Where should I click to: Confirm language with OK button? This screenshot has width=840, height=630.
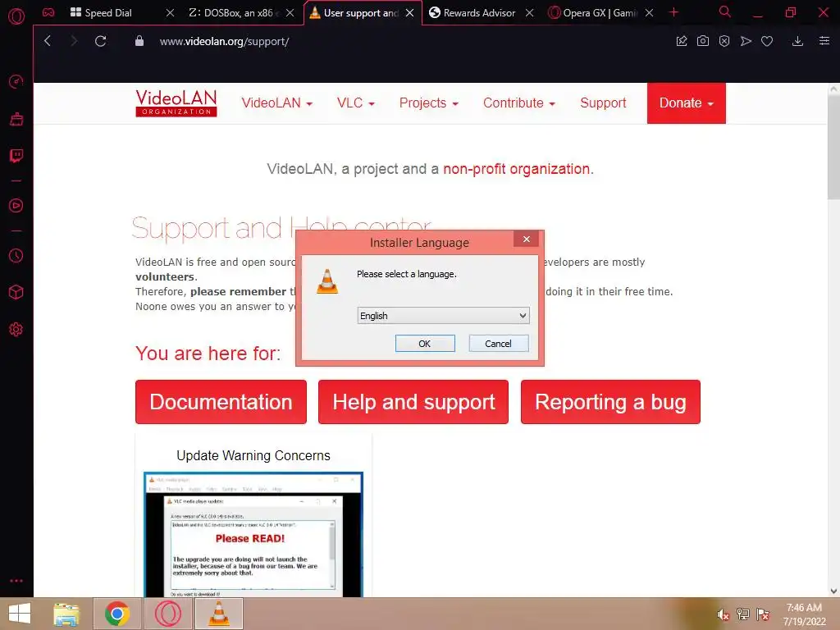coord(425,344)
